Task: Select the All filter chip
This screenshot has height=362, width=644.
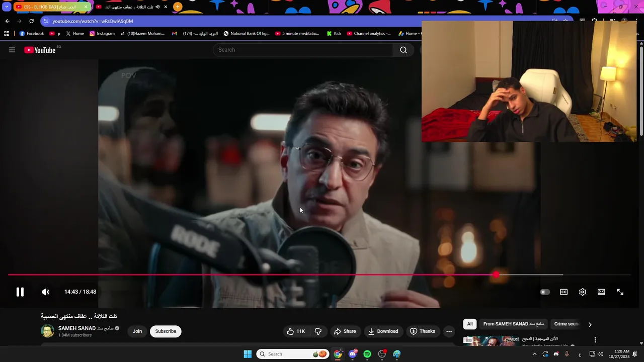Action: (x=469, y=324)
